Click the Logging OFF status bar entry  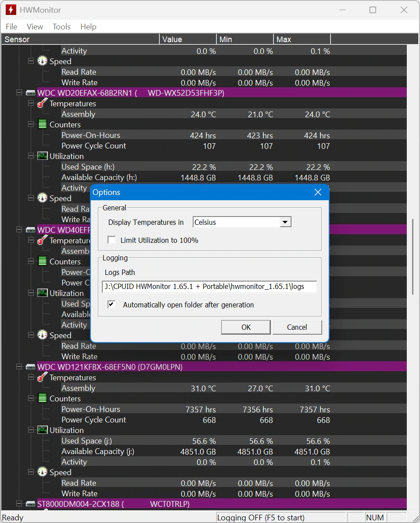tap(281, 517)
